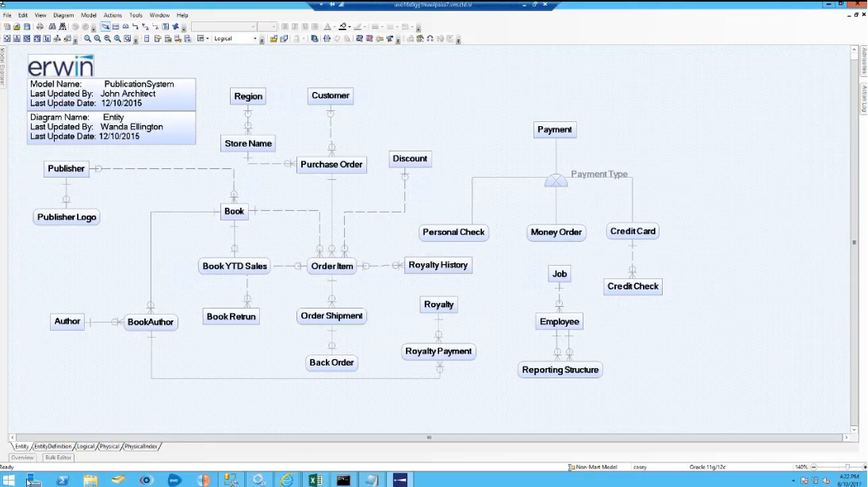Click the Save model toolbar icon
Screen dimensions: 868x487
pos(27,27)
